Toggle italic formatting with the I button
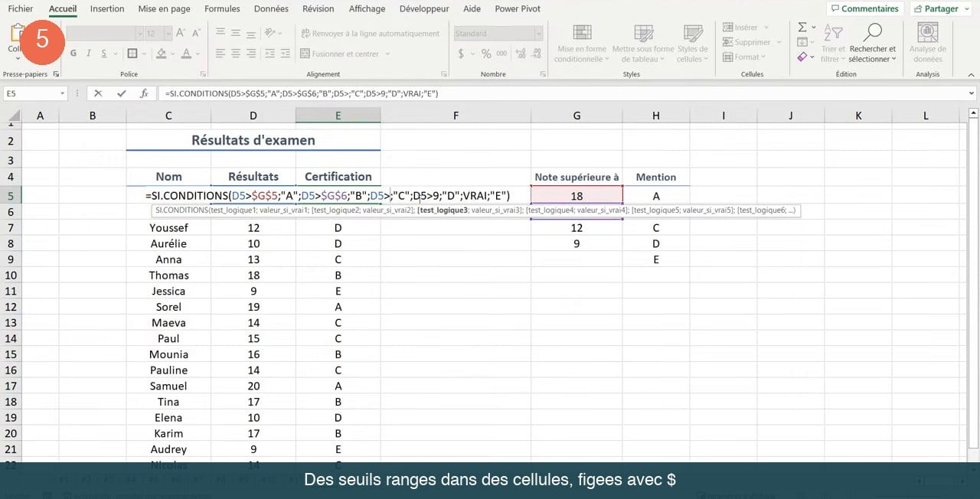The image size is (980, 499). click(x=89, y=54)
